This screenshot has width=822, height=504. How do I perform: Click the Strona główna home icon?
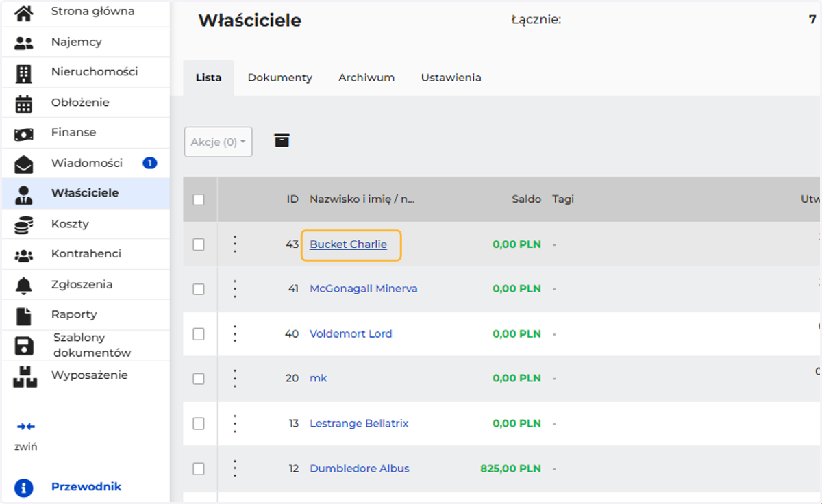point(24,12)
